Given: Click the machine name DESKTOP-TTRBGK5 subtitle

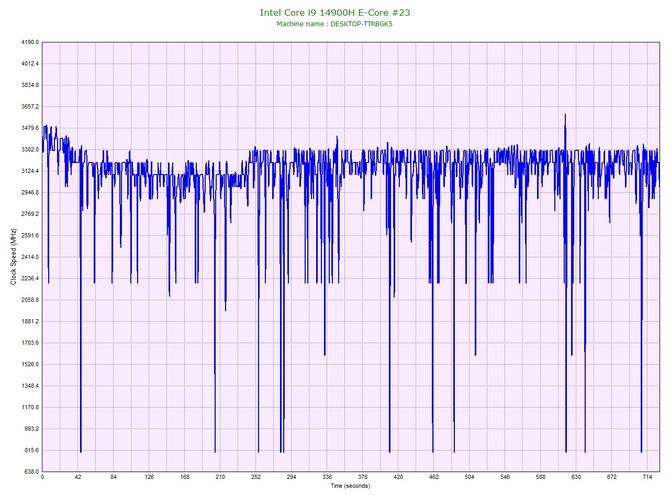Looking at the screenshot, I should [x=334, y=24].
